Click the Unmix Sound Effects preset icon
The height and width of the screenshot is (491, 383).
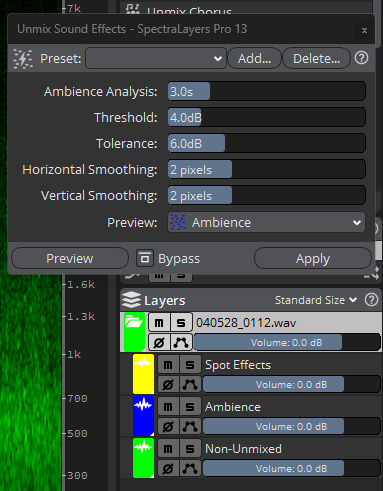click(x=23, y=59)
